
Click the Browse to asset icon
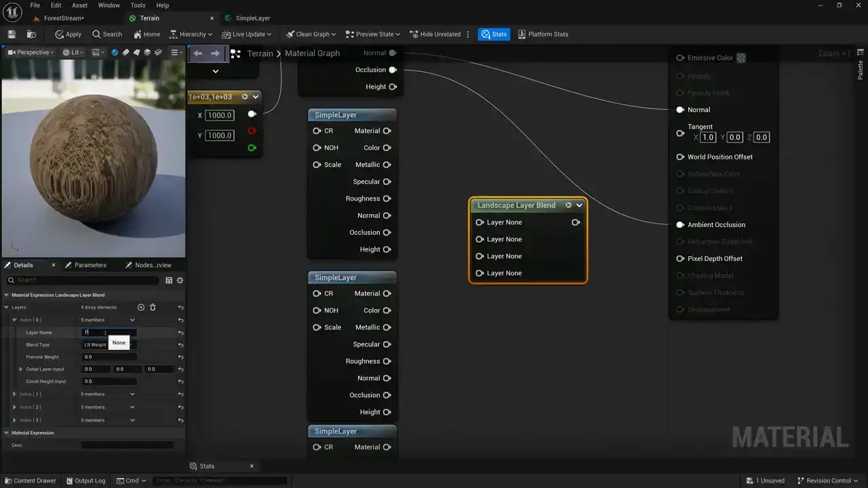pos(31,34)
